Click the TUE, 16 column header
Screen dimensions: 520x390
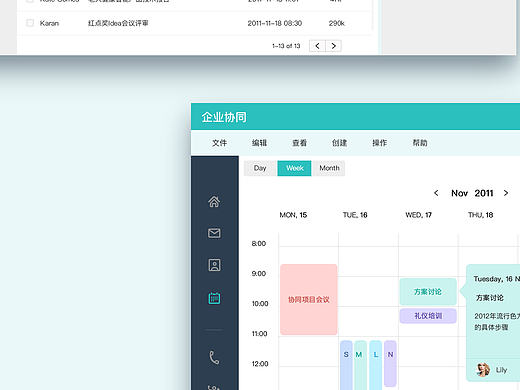(355, 215)
